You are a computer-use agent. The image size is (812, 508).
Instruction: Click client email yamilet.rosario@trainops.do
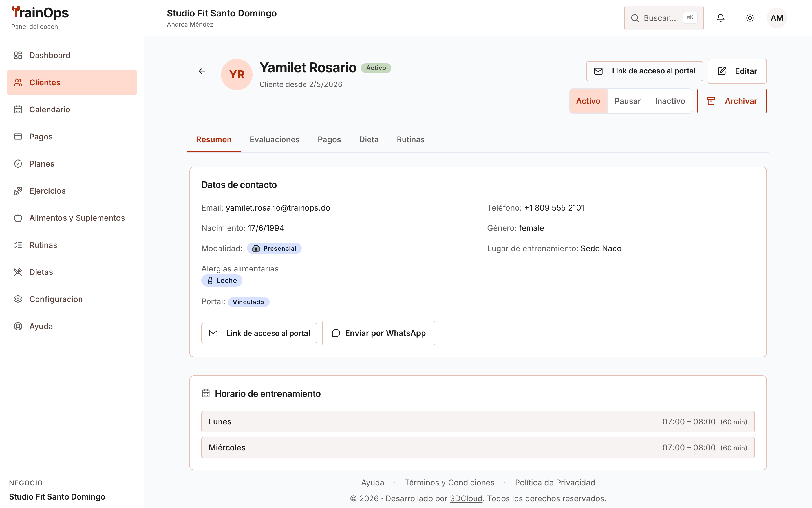point(278,208)
